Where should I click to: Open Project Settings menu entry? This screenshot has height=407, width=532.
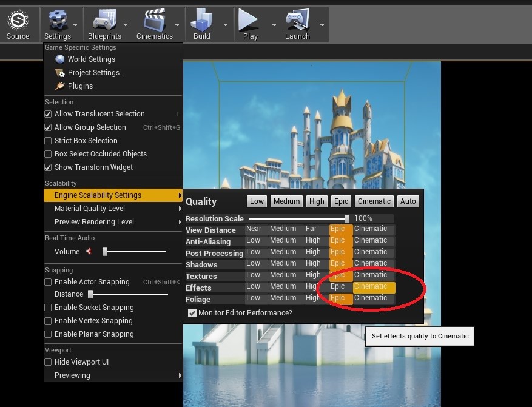pyautogui.click(x=113, y=73)
